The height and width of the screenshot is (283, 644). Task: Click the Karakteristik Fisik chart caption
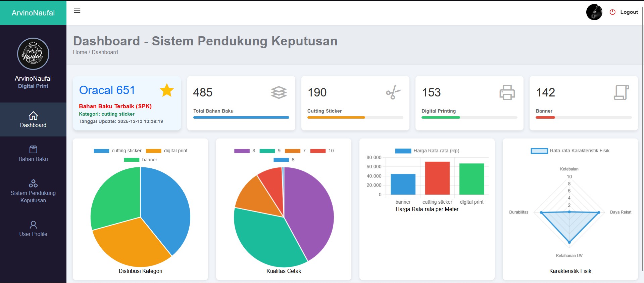click(570, 271)
